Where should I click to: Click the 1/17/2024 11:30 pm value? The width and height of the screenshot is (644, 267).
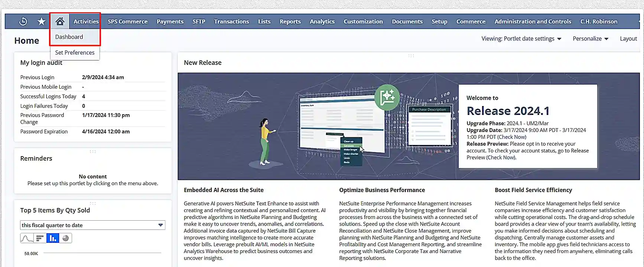click(x=106, y=115)
